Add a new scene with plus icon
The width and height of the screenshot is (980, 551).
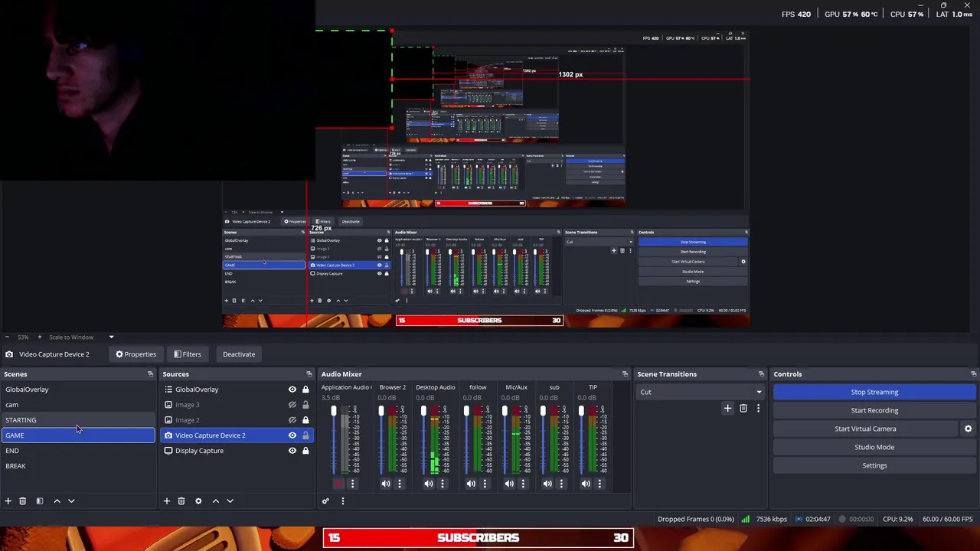[8, 500]
